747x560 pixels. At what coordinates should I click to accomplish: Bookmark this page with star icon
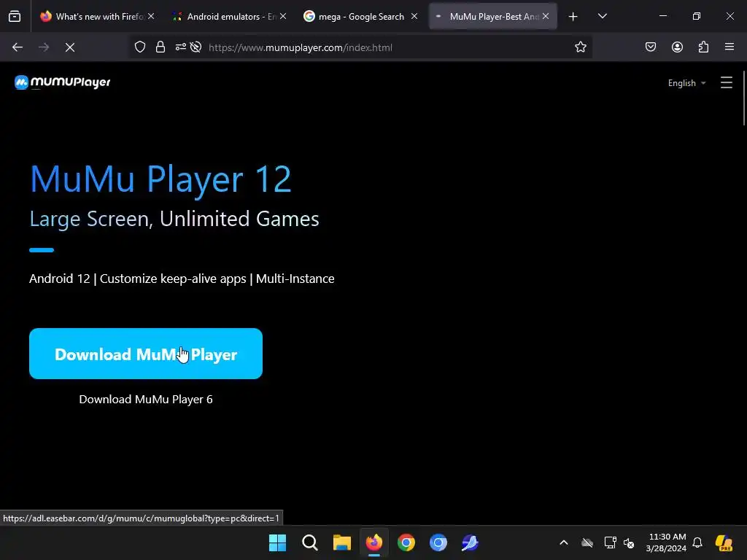pos(580,47)
